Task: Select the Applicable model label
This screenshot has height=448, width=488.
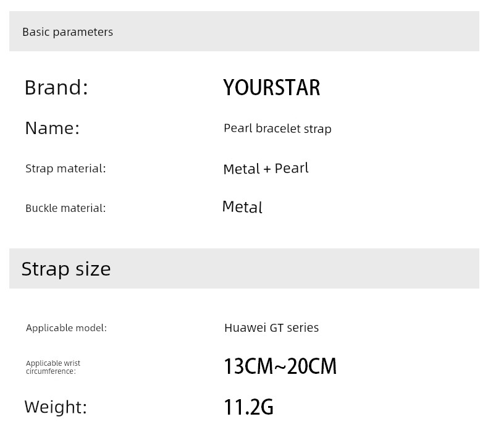Action: (x=66, y=328)
